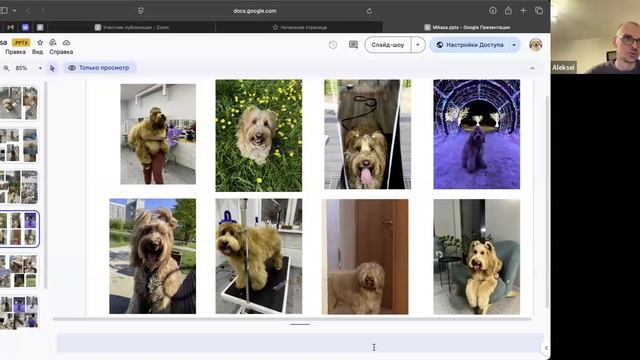Viewport: 640px width, 360px height.
Task: Click the dog on green armchair photo
Action: 477,257
